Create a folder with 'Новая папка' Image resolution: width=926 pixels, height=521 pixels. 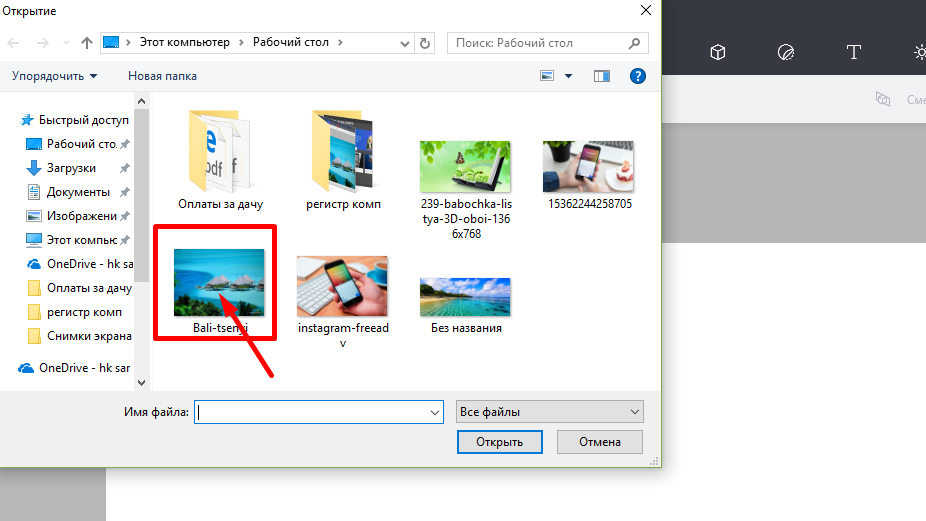coord(162,76)
